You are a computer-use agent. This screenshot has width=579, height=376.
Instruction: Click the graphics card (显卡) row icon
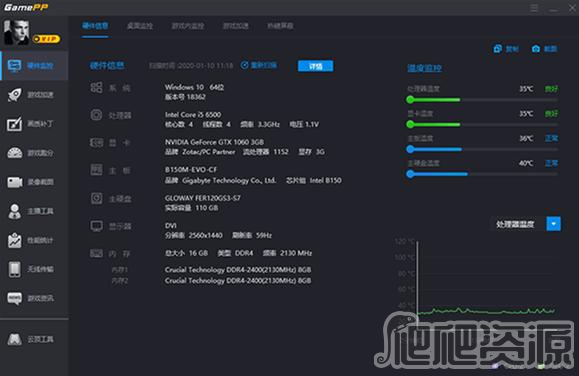pyautogui.click(x=96, y=143)
